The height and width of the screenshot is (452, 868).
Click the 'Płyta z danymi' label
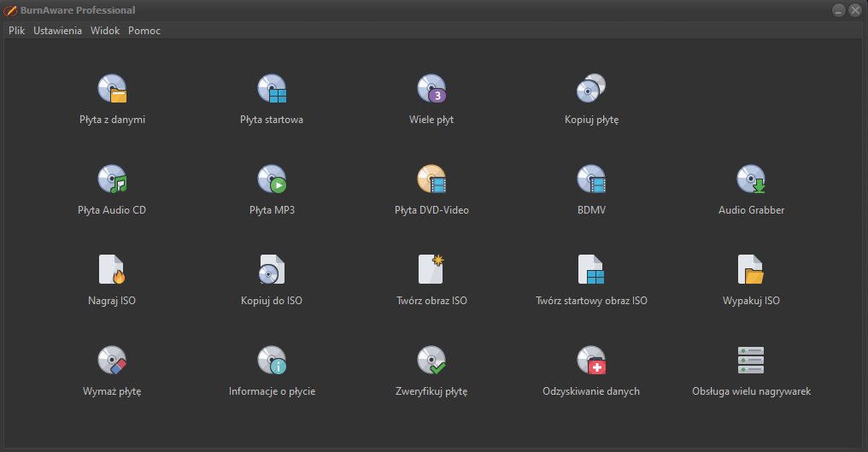(x=113, y=120)
